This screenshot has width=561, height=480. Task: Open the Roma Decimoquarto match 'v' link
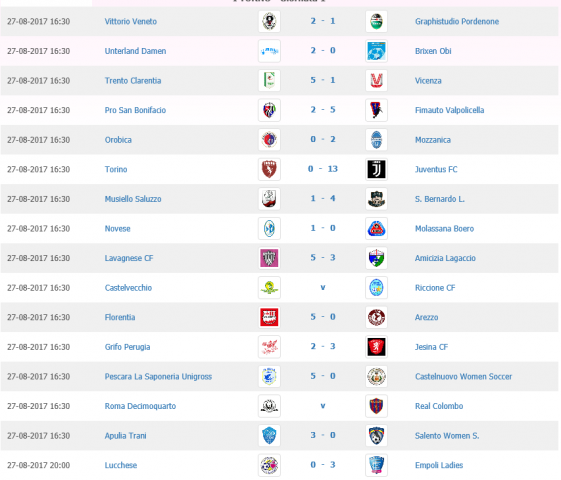[x=323, y=406]
